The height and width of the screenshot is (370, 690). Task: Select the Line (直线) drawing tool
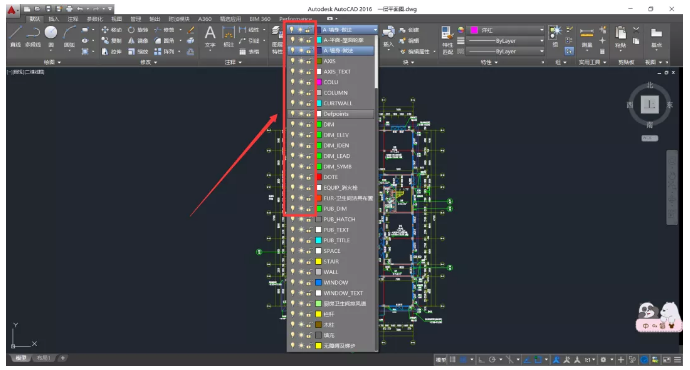pyautogui.click(x=16, y=36)
